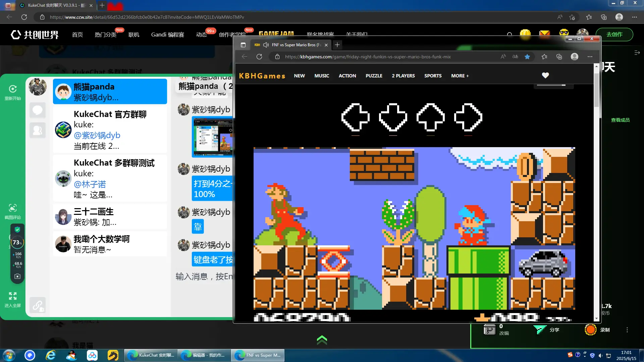Image resolution: width=644 pixels, height=362 pixels.
Task: Click the search magnifier in the 共创世界 header
Action: 509,34
